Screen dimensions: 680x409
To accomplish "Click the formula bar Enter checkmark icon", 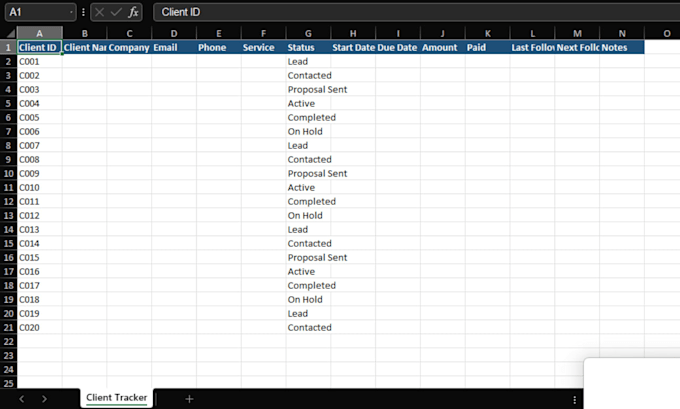I will (x=116, y=12).
